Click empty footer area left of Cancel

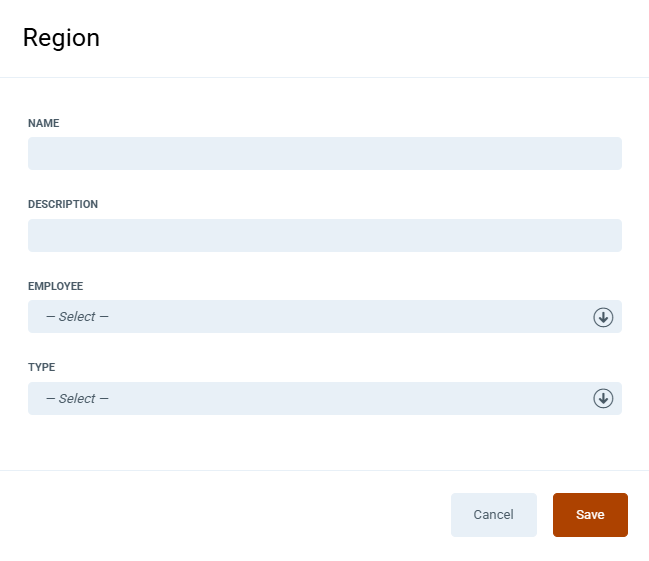[x=220, y=515]
